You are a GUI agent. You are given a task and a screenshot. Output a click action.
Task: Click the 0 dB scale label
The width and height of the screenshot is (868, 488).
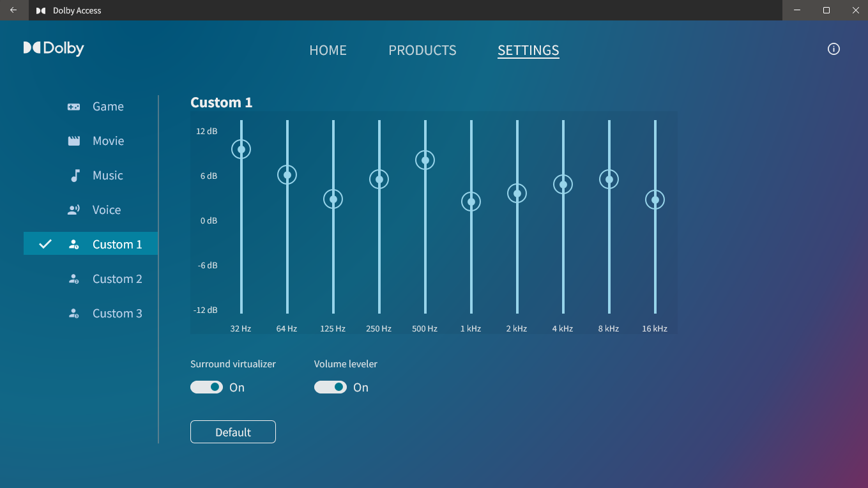point(209,221)
